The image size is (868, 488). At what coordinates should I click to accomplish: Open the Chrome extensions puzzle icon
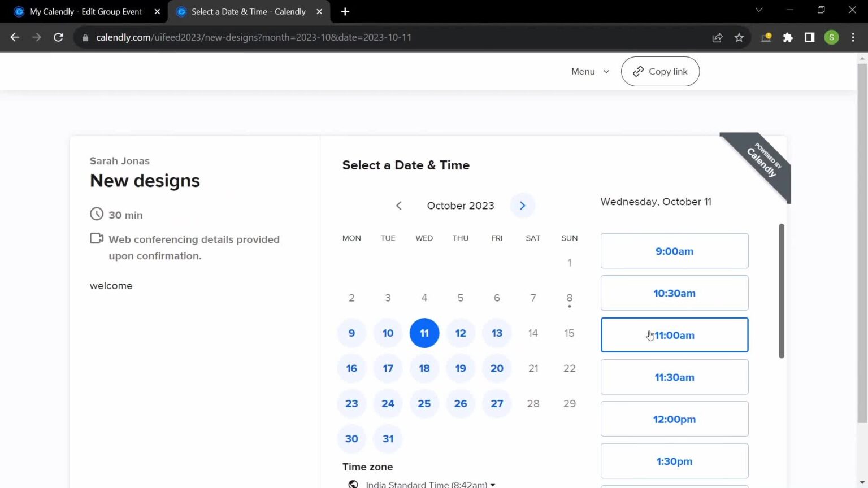coord(788,37)
